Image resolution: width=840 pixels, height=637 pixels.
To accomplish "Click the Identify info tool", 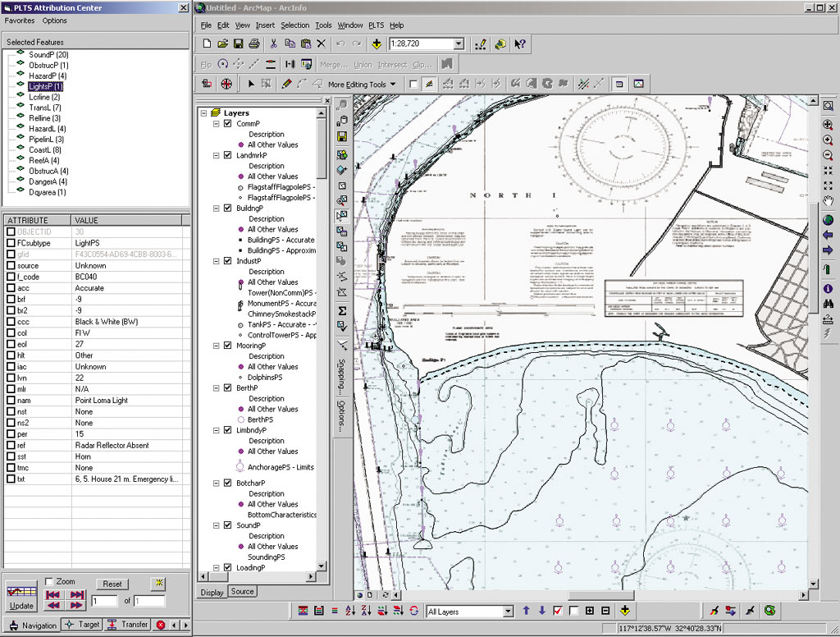I will pyautogui.click(x=828, y=288).
